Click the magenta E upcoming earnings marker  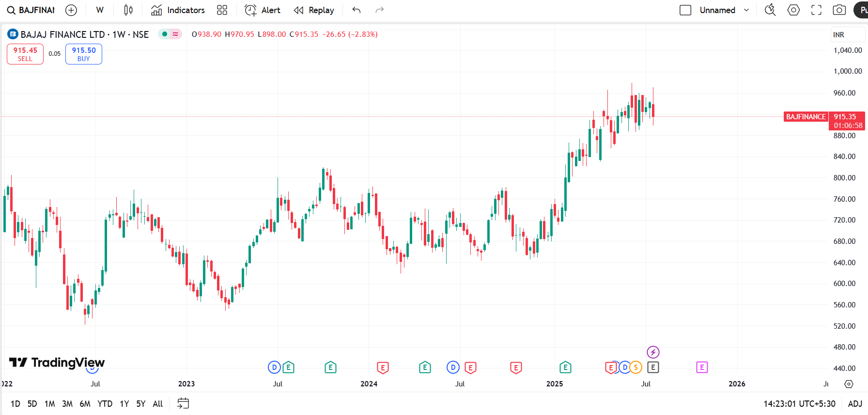point(702,367)
